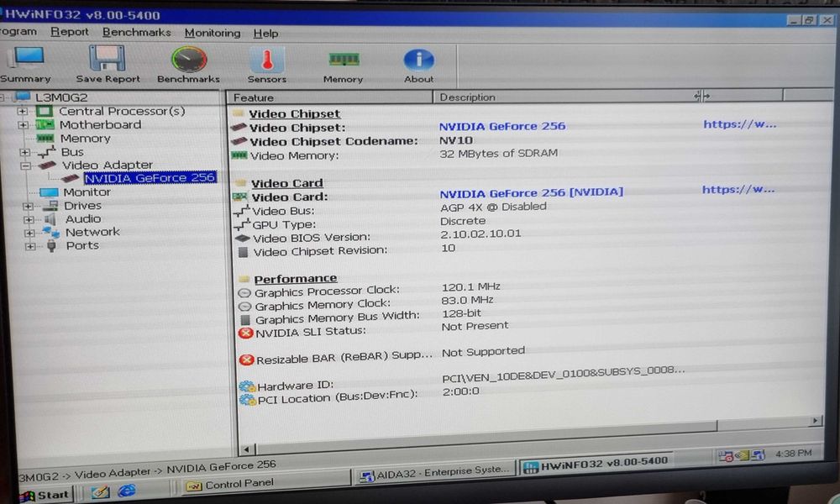Select Ports in the device tree
Screen dimensions: 840x504
pos(82,245)
